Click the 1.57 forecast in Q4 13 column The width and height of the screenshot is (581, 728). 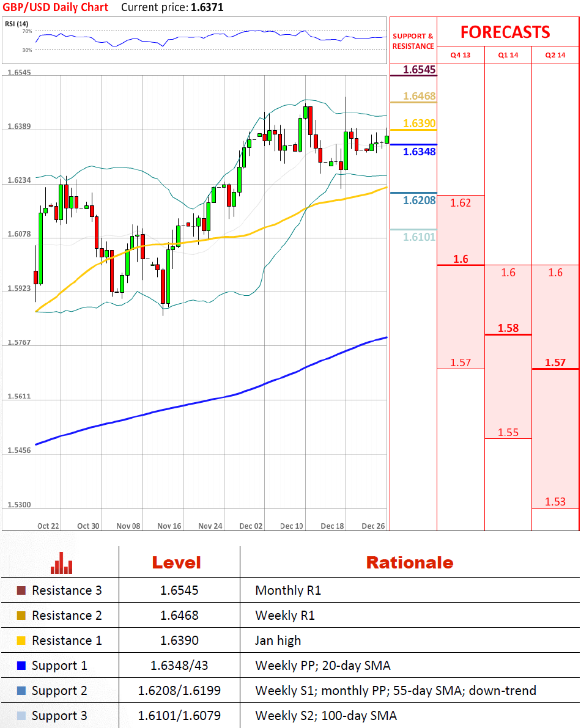pyautogui.click(x=461, y=362)
